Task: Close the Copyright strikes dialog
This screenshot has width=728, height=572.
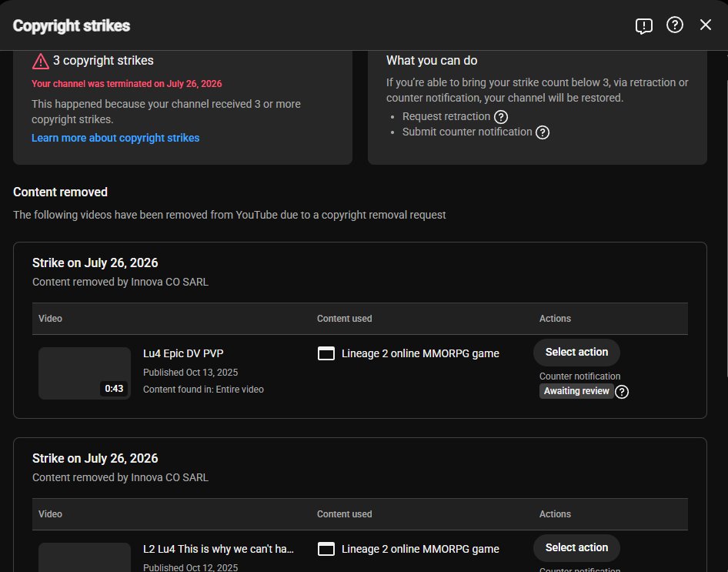Action: (x=705, y=25)
